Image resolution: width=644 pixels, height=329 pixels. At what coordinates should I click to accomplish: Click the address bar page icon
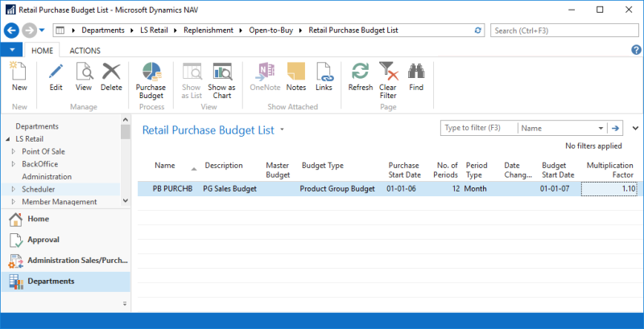pos(60,31)
